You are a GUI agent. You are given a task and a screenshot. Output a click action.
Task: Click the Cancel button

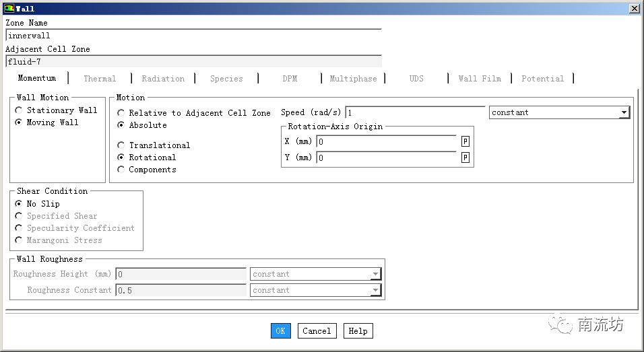click(317, 330)
